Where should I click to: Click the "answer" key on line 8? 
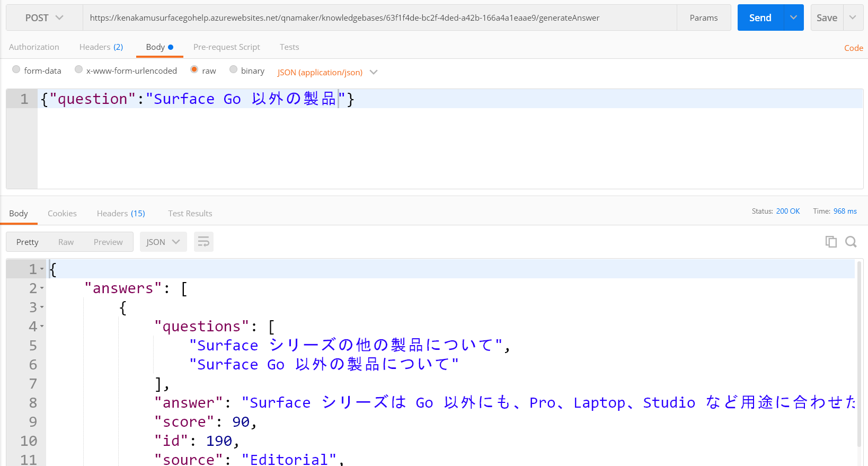(x=189, y=403)
